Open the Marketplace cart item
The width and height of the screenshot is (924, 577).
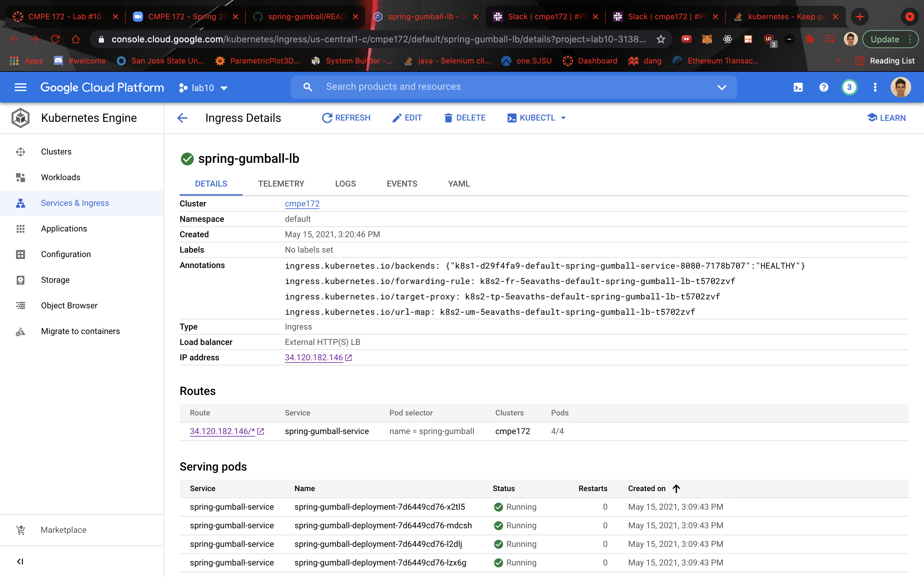click(64, 530)
